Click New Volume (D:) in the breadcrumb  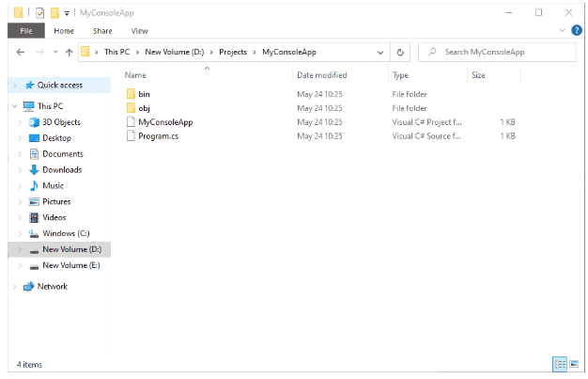(x=175, y=52)
